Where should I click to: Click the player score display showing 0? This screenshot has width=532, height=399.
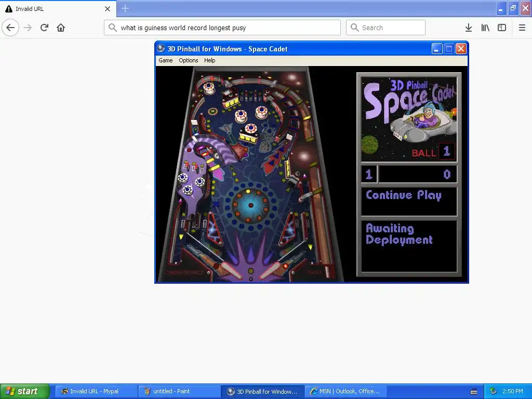pyautogui.click(x=418, y=175)
